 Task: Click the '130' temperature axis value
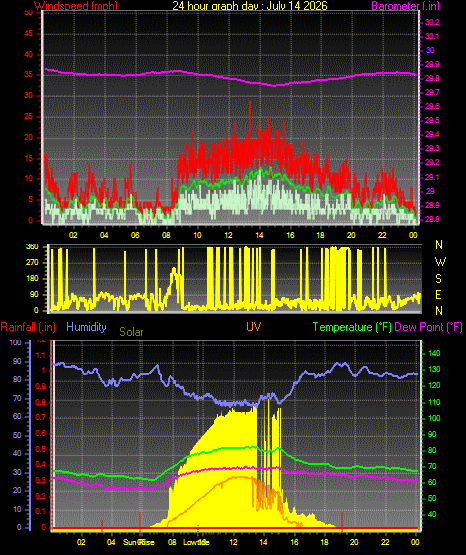(434, 370)
